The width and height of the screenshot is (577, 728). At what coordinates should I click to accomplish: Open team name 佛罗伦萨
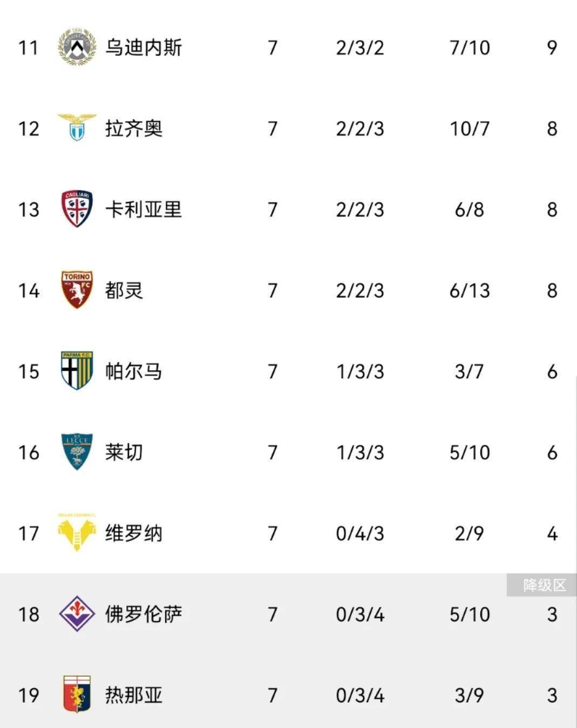[144, 614]
